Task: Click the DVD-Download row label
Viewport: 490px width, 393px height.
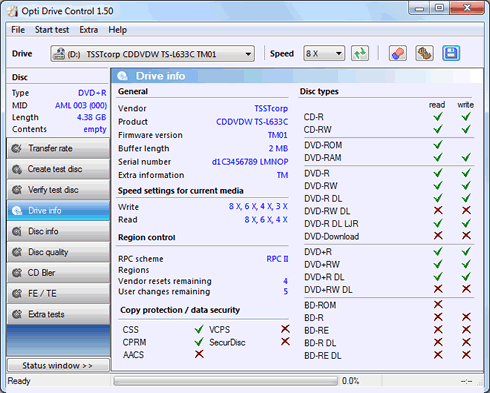Action: pos(332,236)
